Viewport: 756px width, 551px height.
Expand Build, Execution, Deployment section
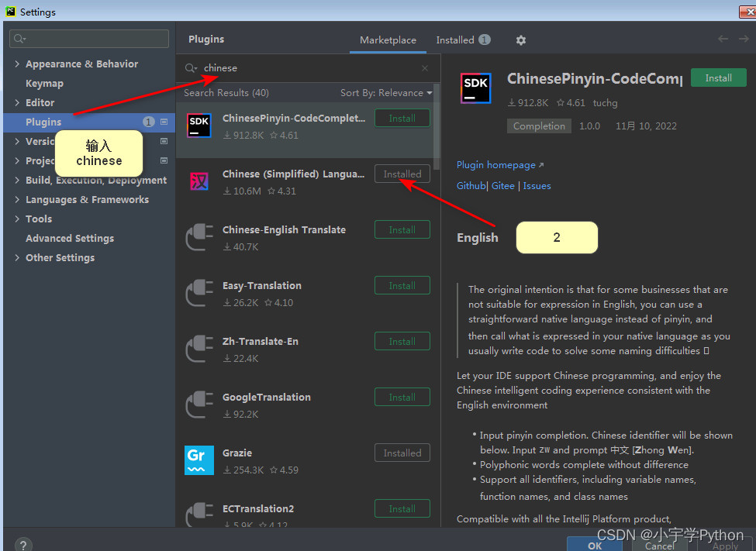(x=17, y=180)
